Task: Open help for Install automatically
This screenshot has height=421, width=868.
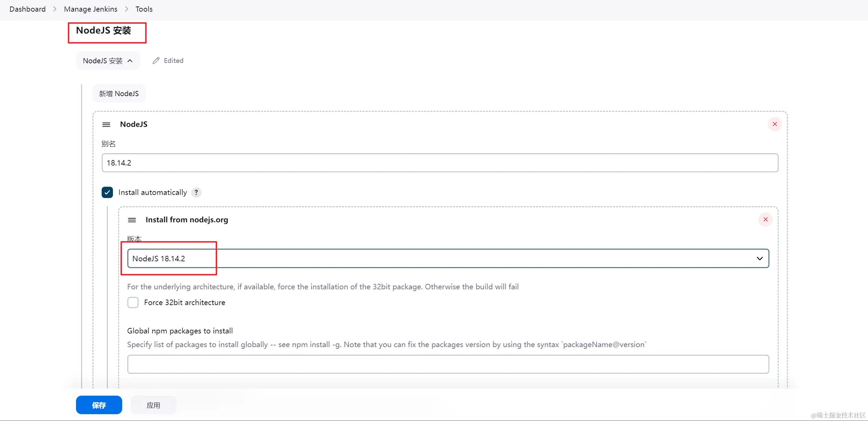Action: [196, 193]
